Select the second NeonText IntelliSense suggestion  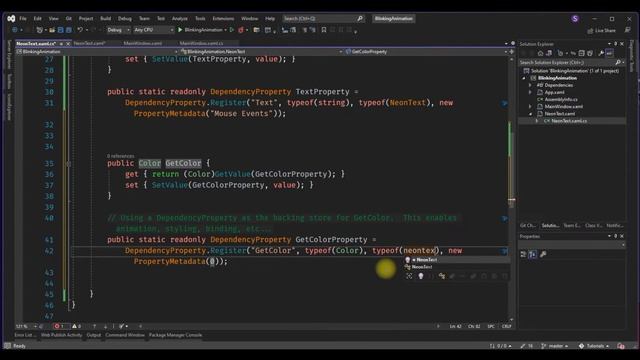click(x=456, y=267)
